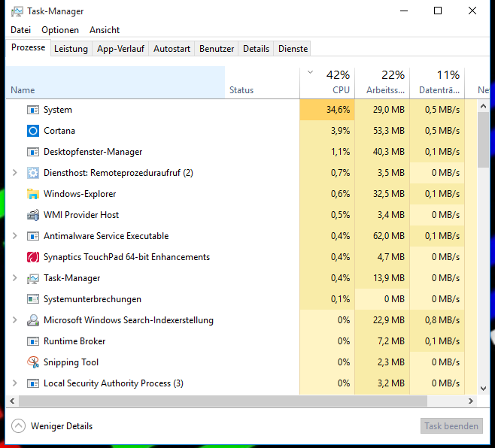The image size is (495, 448).
Task: Switch to the Autostart tab
Action: point(172,49)
